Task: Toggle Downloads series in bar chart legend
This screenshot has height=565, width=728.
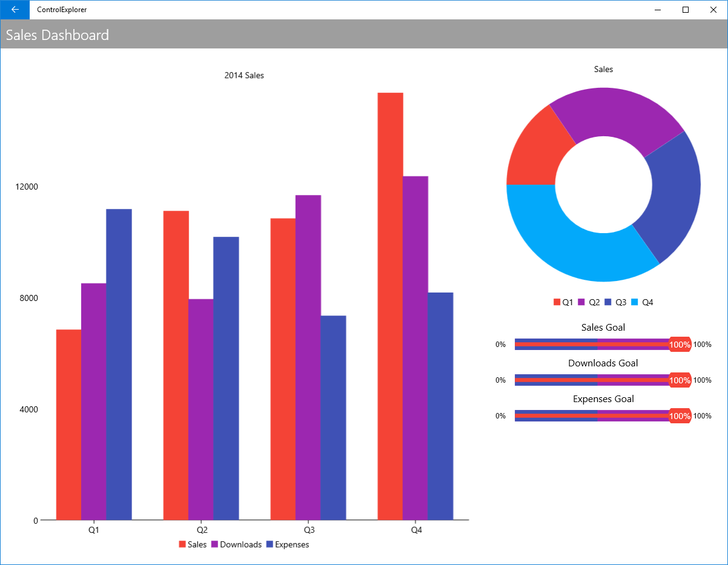Action: tap(236, 544)
